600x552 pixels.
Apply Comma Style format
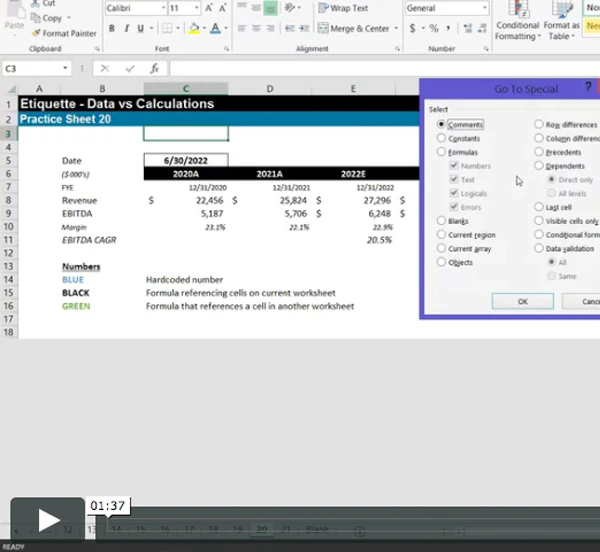tap(448, 28)
